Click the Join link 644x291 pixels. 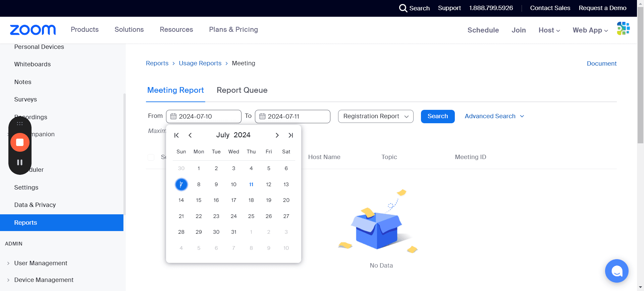519,30
